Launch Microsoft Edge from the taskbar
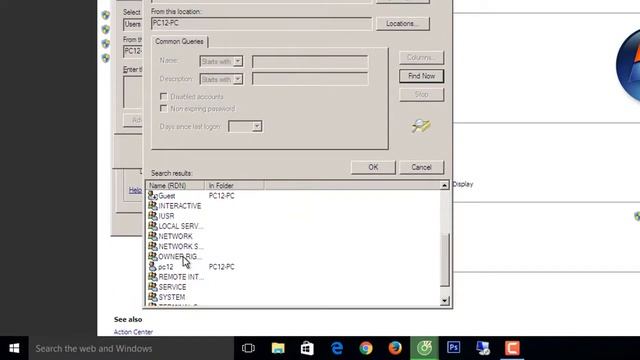 click(337, 348)
